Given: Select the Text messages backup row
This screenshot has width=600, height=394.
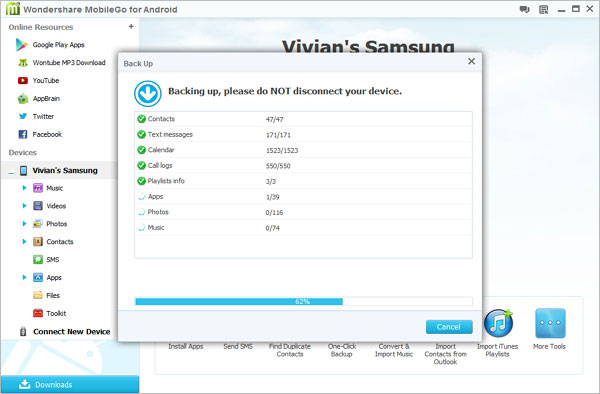Looking at the screenshot, I should tap(303, 135).
